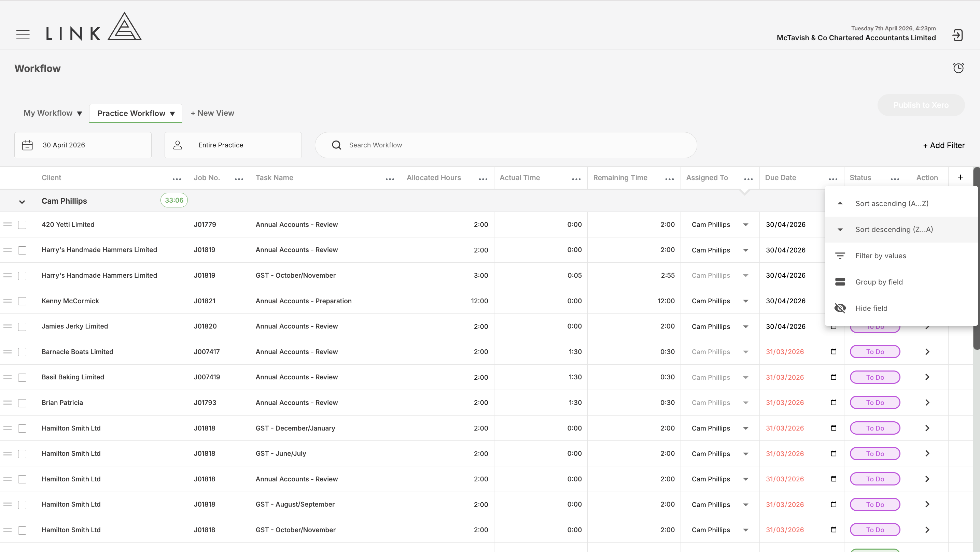Select Group by field option
The image size is (980, 552).
901,282
